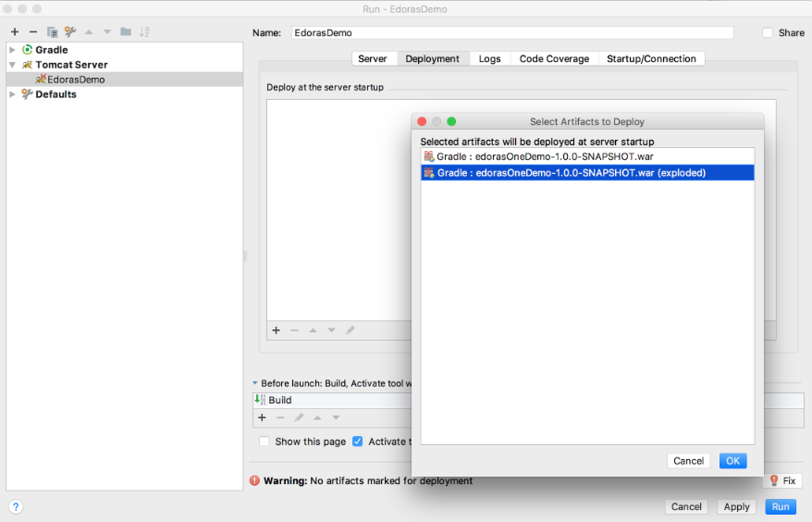Expand the Gradle tree node
812x522 pixels.
(13, 50)
